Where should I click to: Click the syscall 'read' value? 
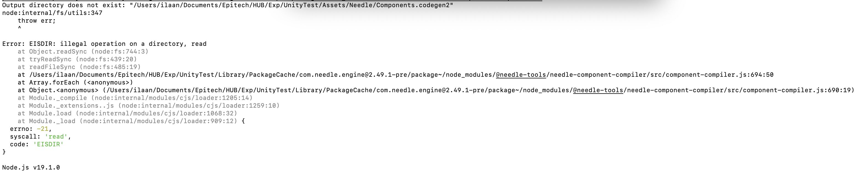coord(56,136)
